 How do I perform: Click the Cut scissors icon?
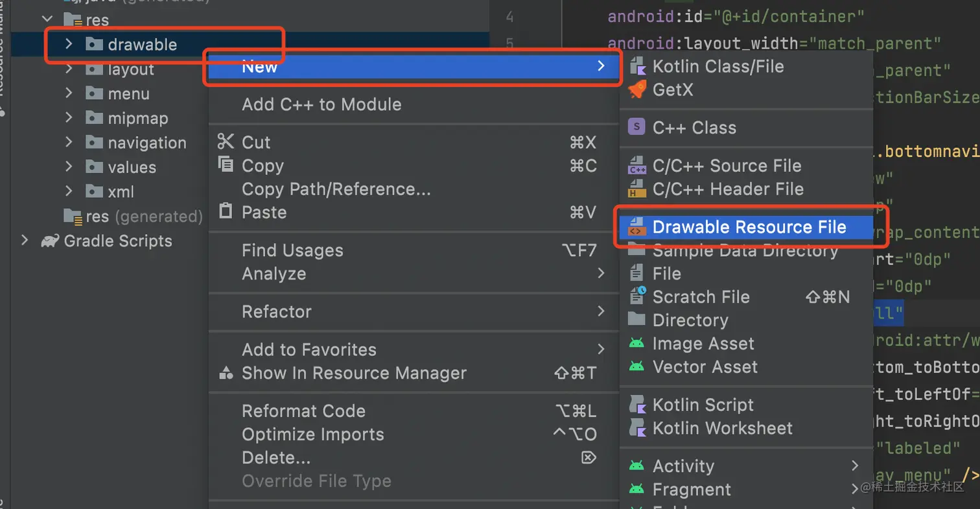225,142
